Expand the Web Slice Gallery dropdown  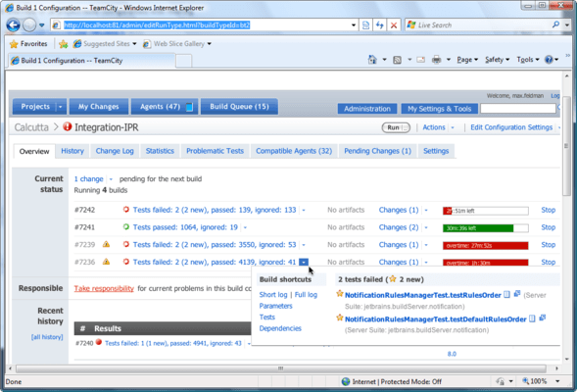click(x=209, y=44)
